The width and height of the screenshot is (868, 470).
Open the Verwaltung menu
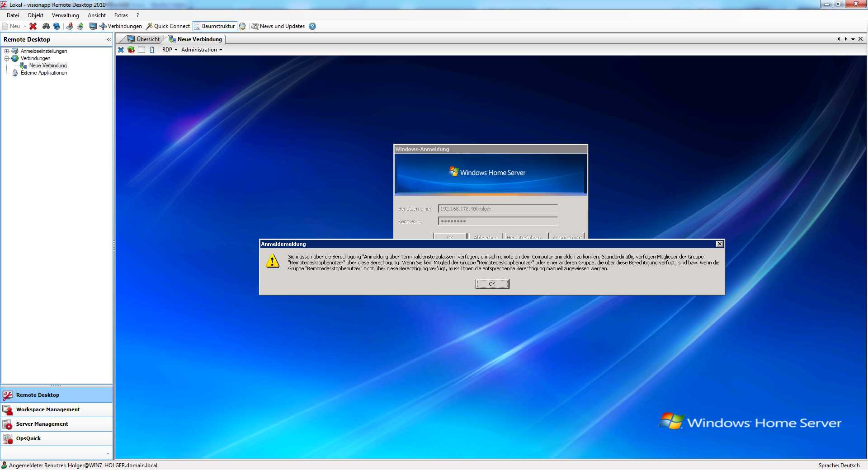pos(66,15)
